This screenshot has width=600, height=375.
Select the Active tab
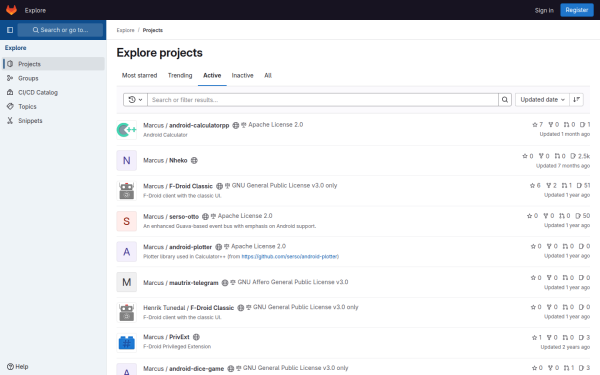pos(212,75)
